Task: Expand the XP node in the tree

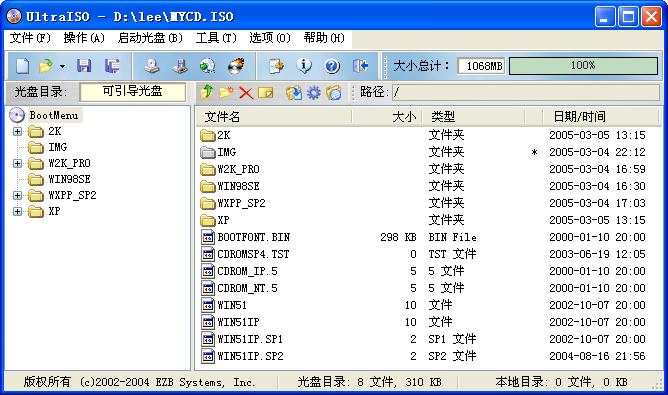Action: (17, 211)
